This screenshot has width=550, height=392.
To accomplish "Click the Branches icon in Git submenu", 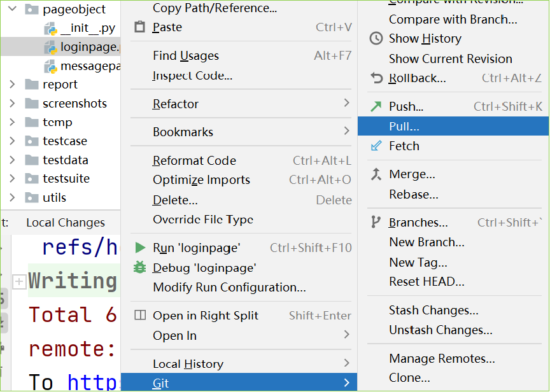I will (376, 222).
